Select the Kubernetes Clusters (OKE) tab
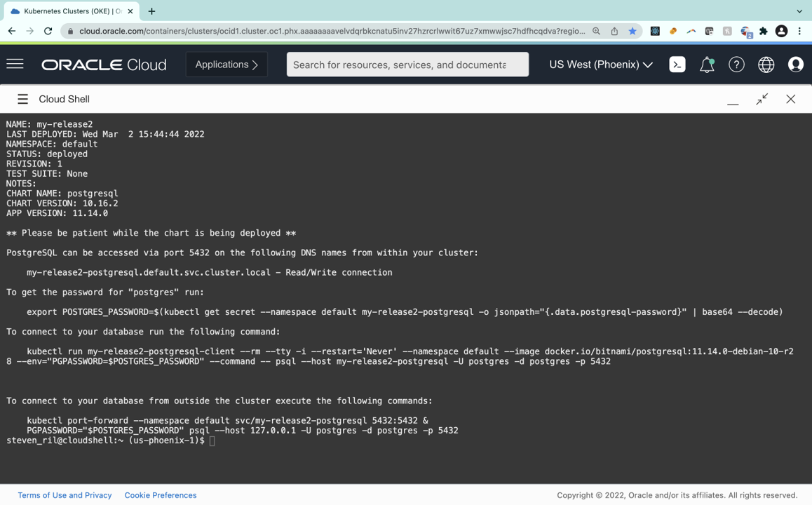 coord(70,11)
